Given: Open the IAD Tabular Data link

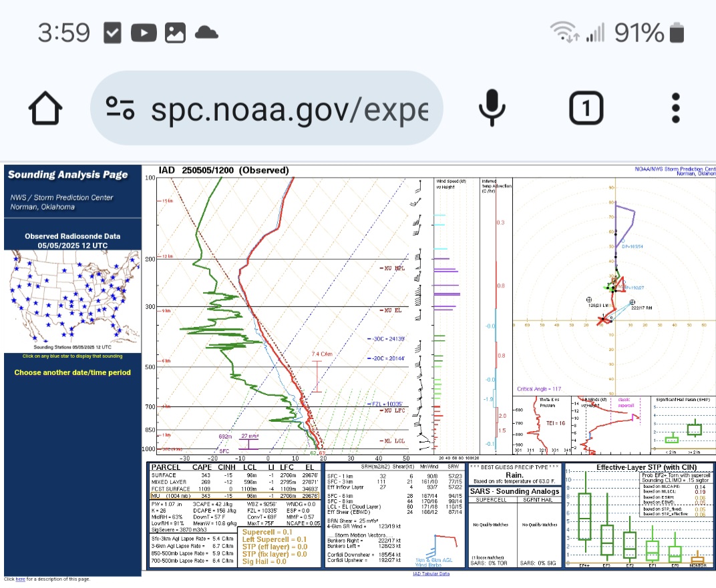Looking at the screenshot, I should pyautogui.click(x=431, y=573).
